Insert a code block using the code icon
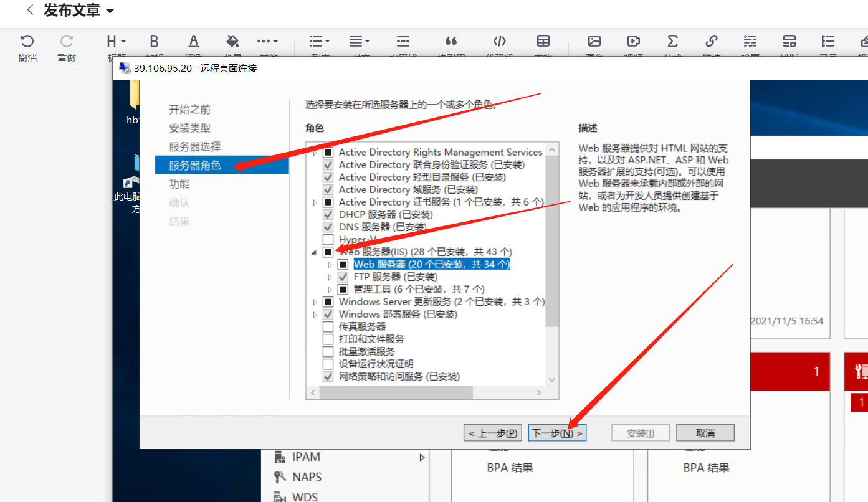This screenshot has width=868, height=502. click(499, 42)
